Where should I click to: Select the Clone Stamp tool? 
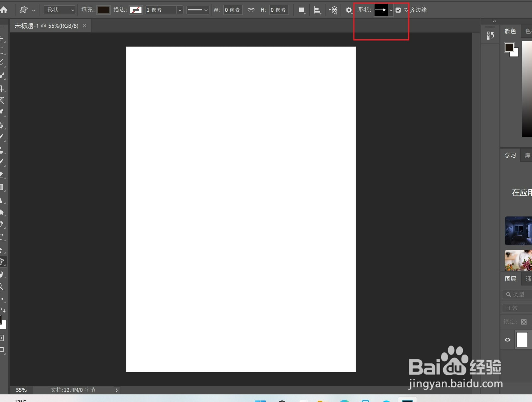tap(2, 150)
